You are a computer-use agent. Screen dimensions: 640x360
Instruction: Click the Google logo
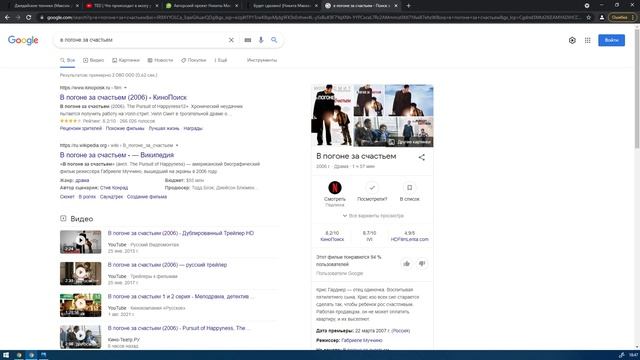[x=23, y=40]
